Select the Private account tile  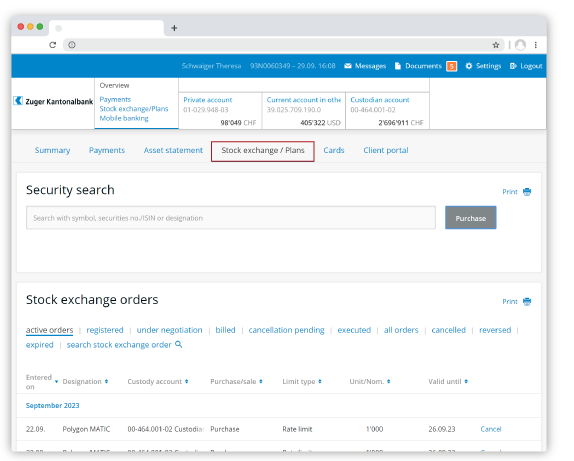[220, 111]
